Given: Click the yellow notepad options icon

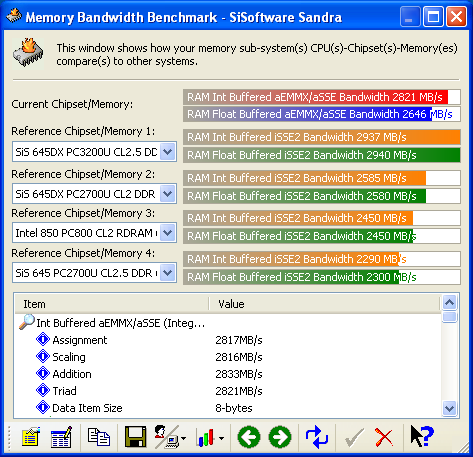Looking at the screenshot, I should [x=30, y=437].
